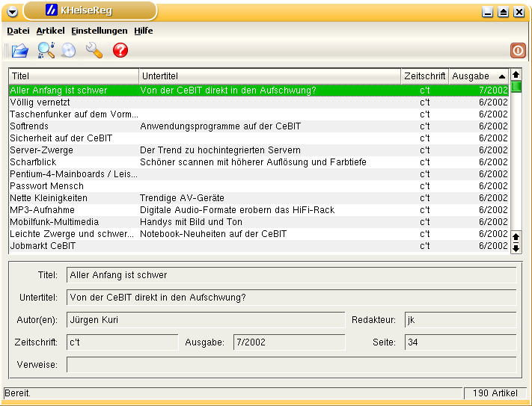Viewport: 532px width, 406px height.
Task: Select the 'Passwort Mensch' row
Action: click(259, 186)
